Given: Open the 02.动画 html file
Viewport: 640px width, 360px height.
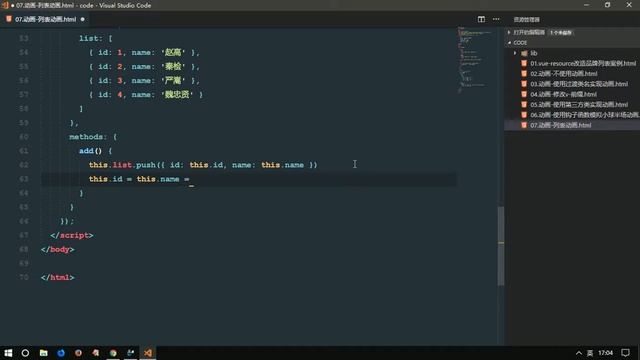Looking at the screenshot, I should click(564, 73).
